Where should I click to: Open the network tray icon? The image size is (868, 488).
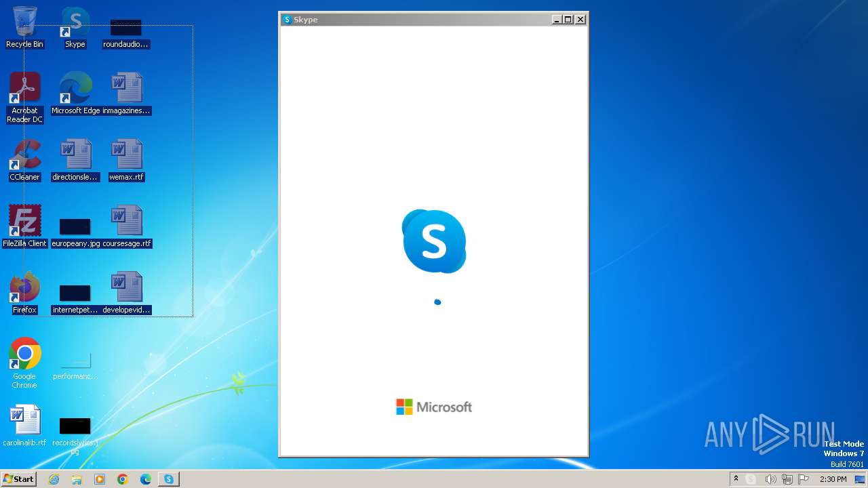tap(787, 479)
